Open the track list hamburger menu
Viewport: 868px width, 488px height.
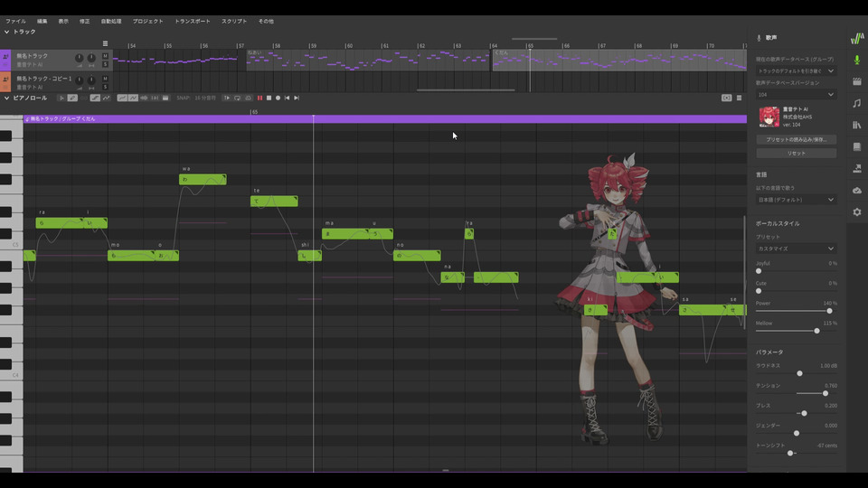(x=105, y=43)
